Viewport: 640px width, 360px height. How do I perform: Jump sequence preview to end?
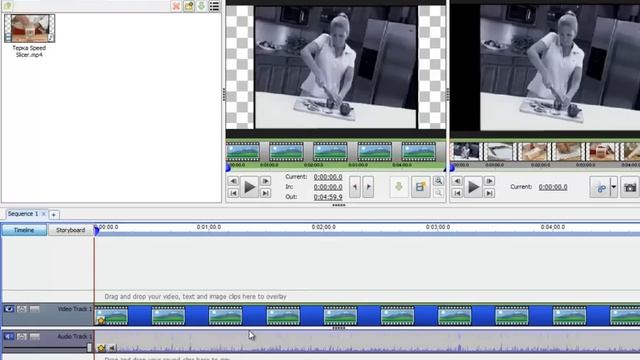[x=489, y=193]
